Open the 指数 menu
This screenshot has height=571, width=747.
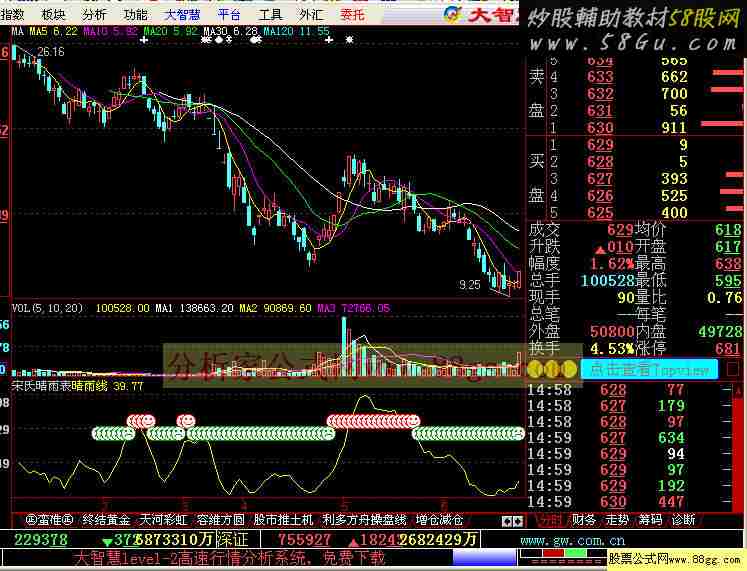coord(12,15)
